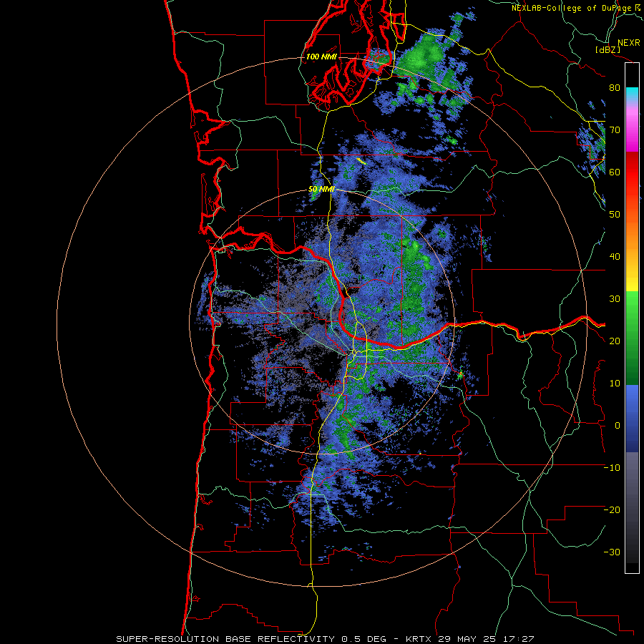This screenshot has height=644, width=644.
Task: Click the NEXLAB-College of DuPage watermark text
Action: pyautogui.click(x=573, y=8)
